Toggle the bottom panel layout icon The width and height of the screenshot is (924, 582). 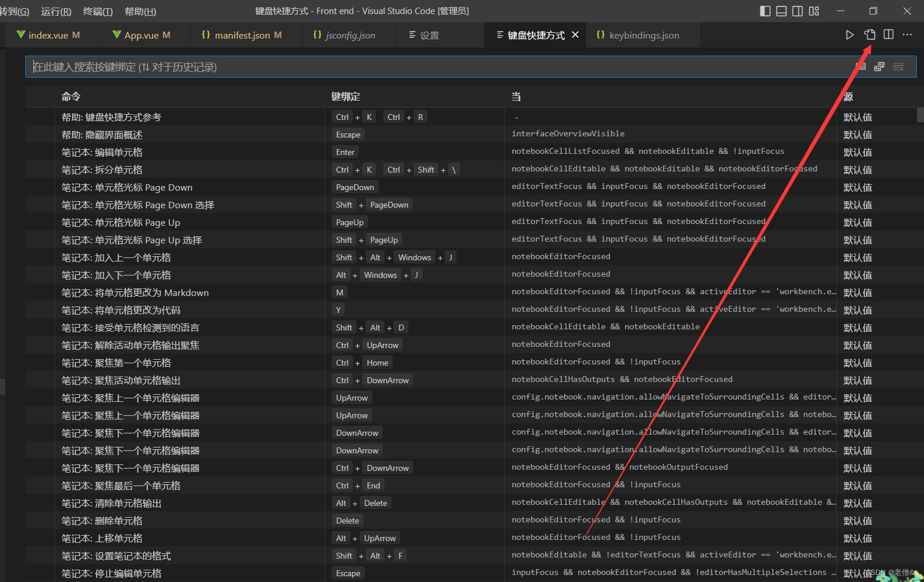point(781,11)
